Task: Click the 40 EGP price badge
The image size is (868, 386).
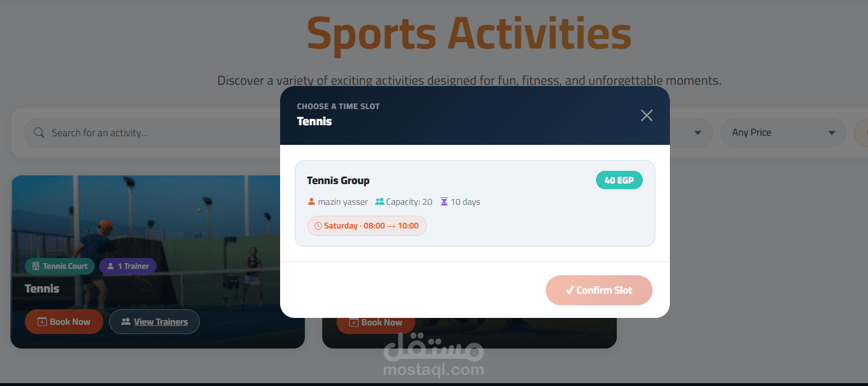Action: click(619, 180)
